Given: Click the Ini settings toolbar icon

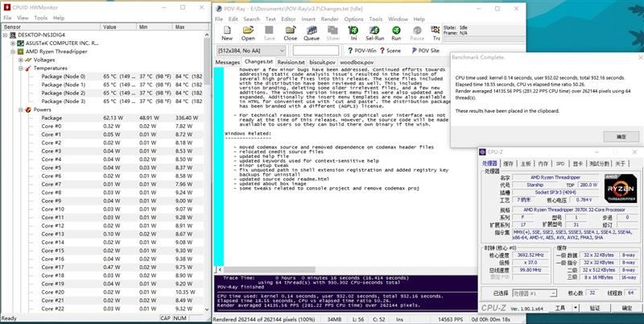Looking at the screenshot, I should point(353,31).
